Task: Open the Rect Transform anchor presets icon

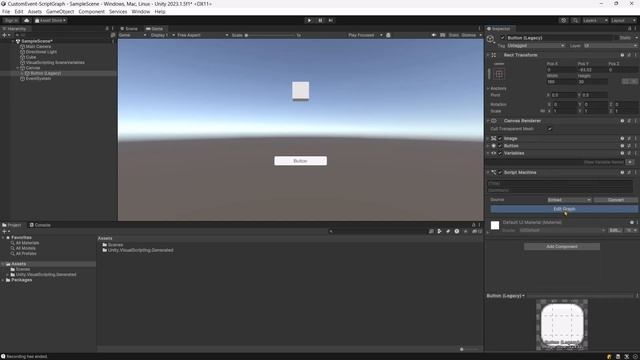Action: point(499,74)
